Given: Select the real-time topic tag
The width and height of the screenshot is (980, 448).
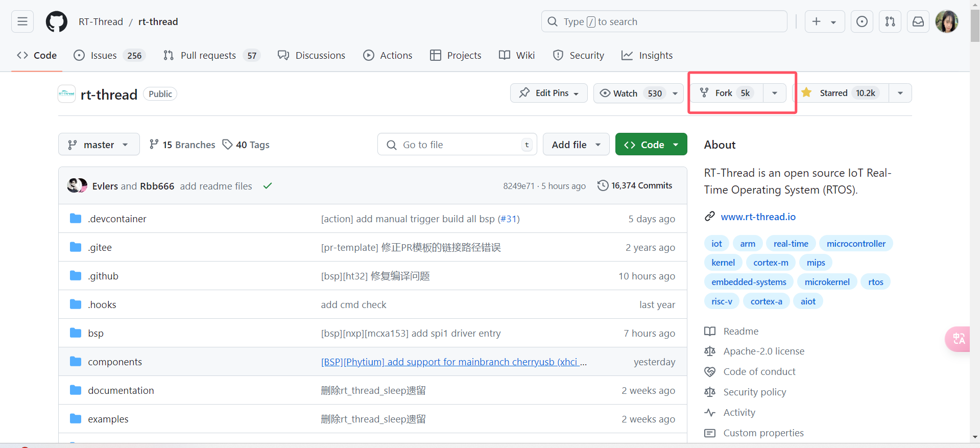Looking at the screenshot, I should tap(791, 244).
